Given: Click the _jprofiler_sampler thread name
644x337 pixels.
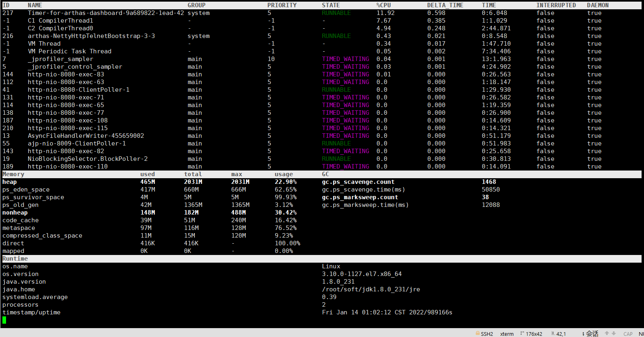Looking at the screenshot, I should point(61,59).
